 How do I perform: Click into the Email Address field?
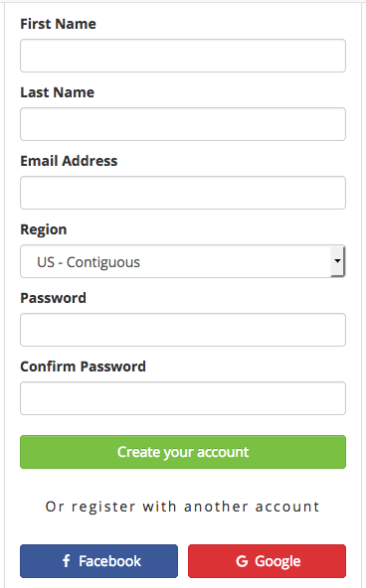coord(183,193)
